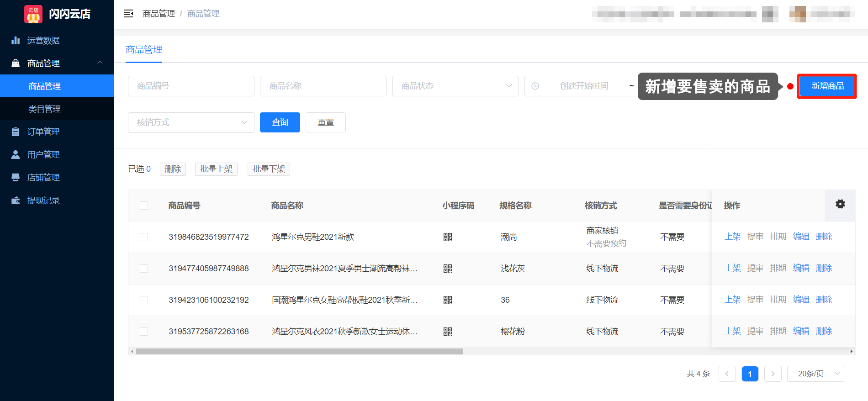Select 商品管理 sub-item in sidebar
The image size is (868, 401).
(x=57, y=86)
